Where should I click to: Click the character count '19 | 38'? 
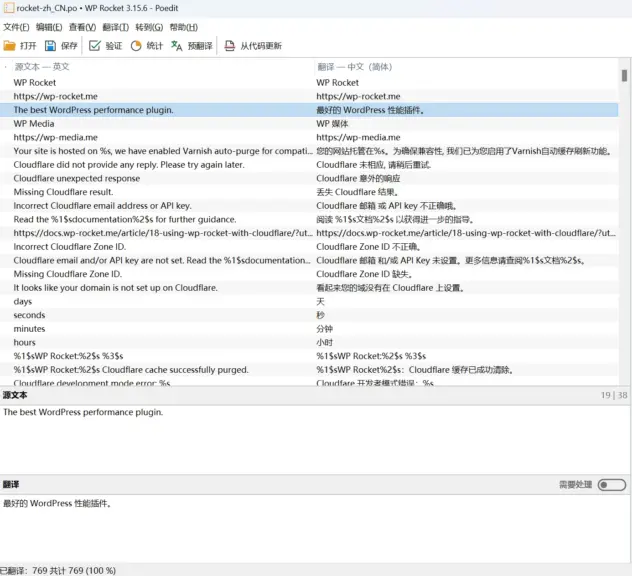point(614,395)
